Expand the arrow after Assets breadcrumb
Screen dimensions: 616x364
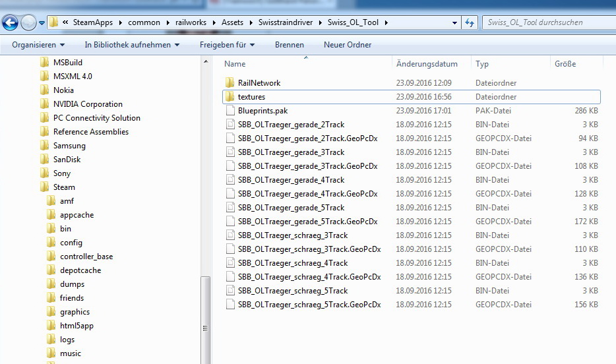251,23
